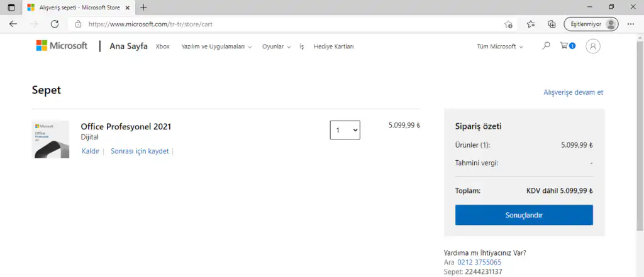Click Kaldır to remove the item
This screenshot has width=644, height=277.
(91, 151)
